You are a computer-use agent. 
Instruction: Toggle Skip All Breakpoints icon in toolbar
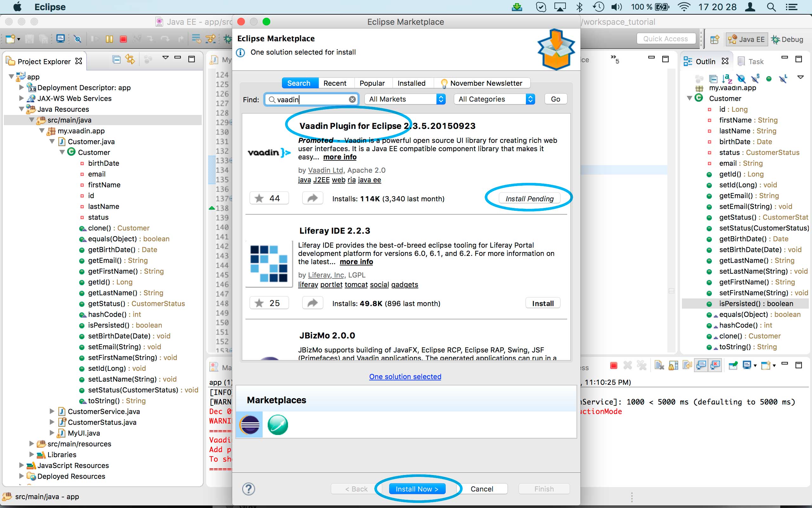(x=77, y=39)
